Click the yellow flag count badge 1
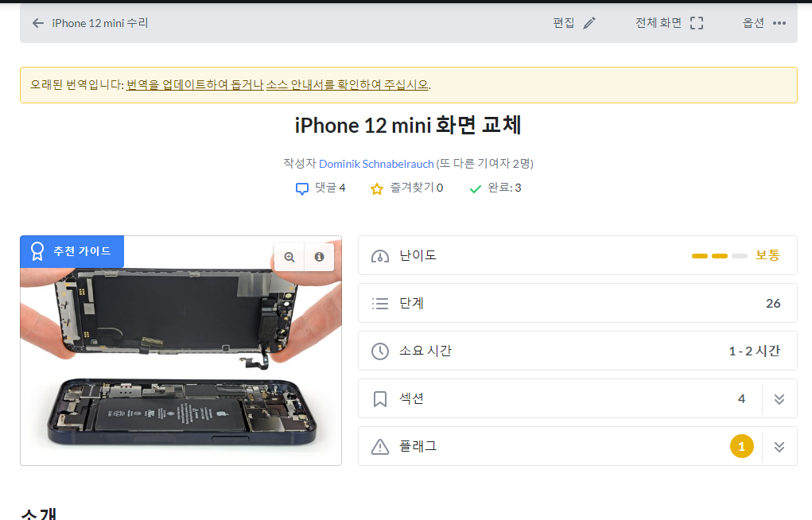This screenshot has width=812, height=520. click(x=741, y=447)
